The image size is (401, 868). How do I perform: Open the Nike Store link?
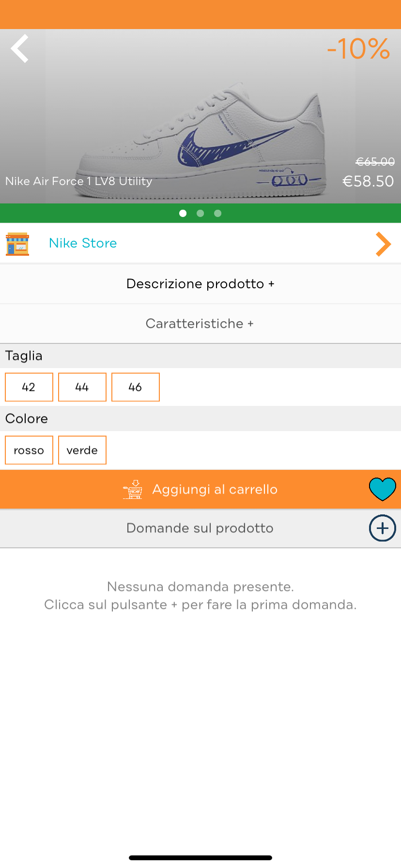coord(83,243)
